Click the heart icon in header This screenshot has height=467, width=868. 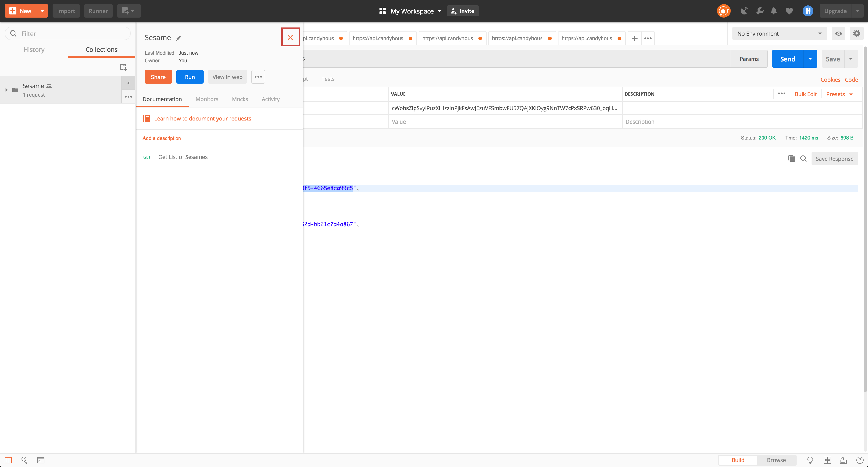pos(789,11)
